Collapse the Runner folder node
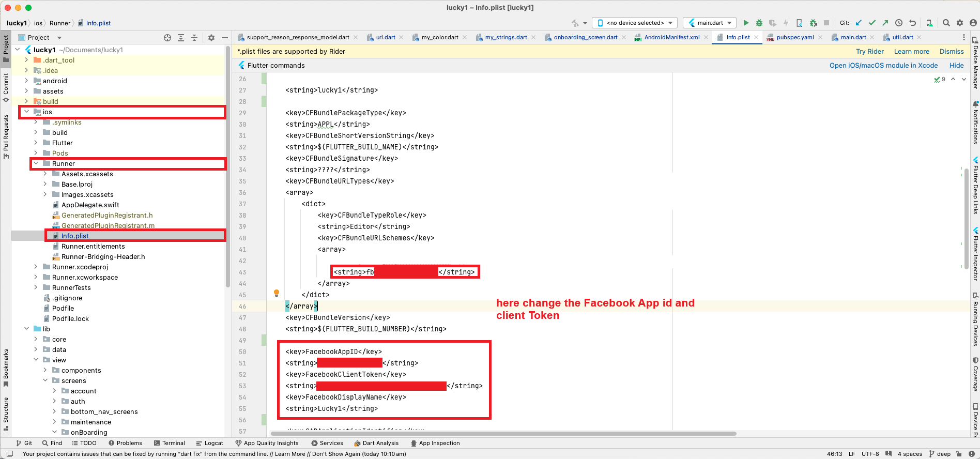The image size is (980, 459). pos(36,163)
